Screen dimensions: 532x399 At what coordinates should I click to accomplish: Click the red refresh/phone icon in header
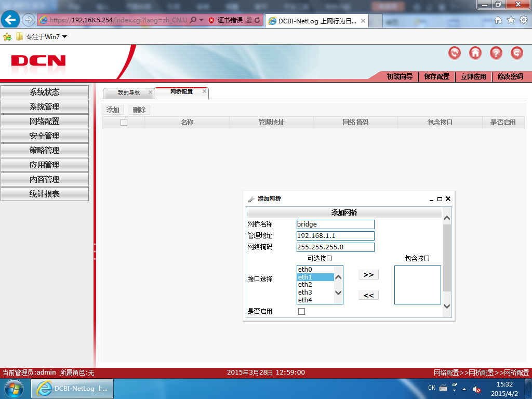(455, 53)
